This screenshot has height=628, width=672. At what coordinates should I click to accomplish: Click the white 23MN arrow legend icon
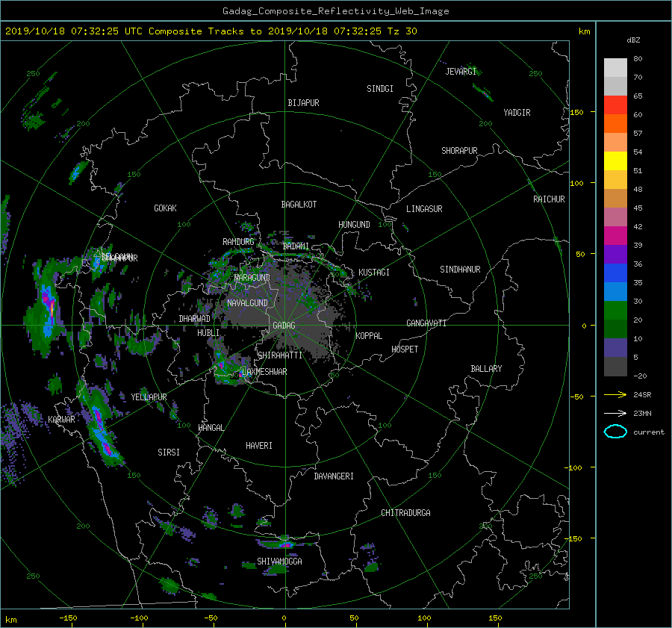(x=615, y=413)
